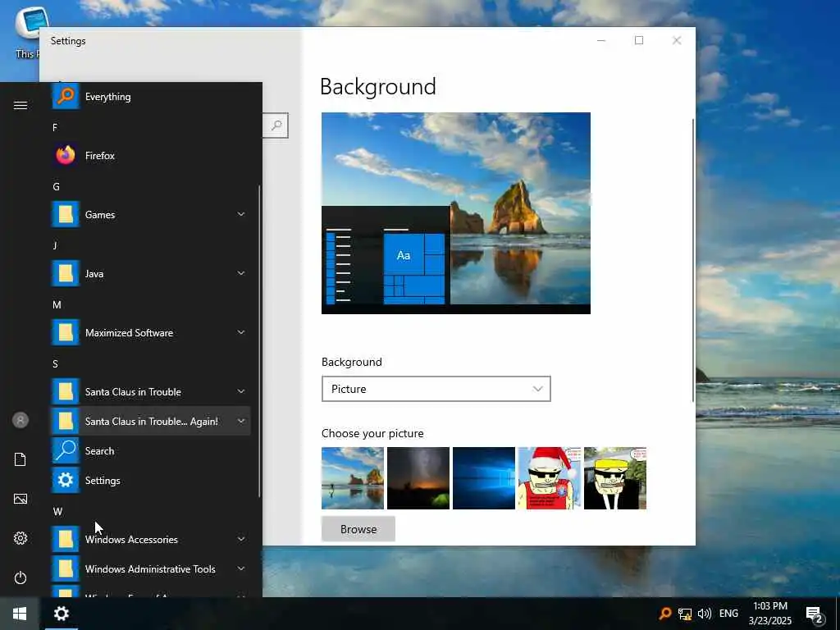Open the Games folder icon
This screenshot has height=630, width=840.
pyautogui.click(x=66, y=214)
